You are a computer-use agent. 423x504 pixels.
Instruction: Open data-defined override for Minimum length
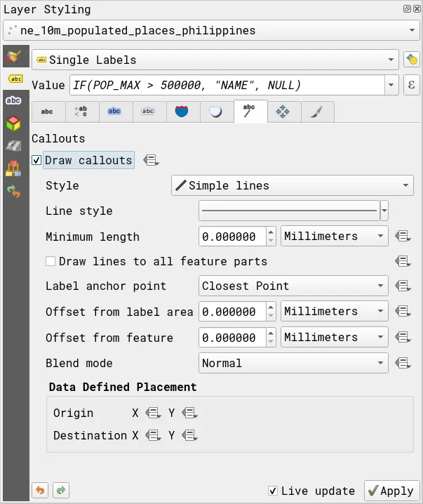coord(403,236)
